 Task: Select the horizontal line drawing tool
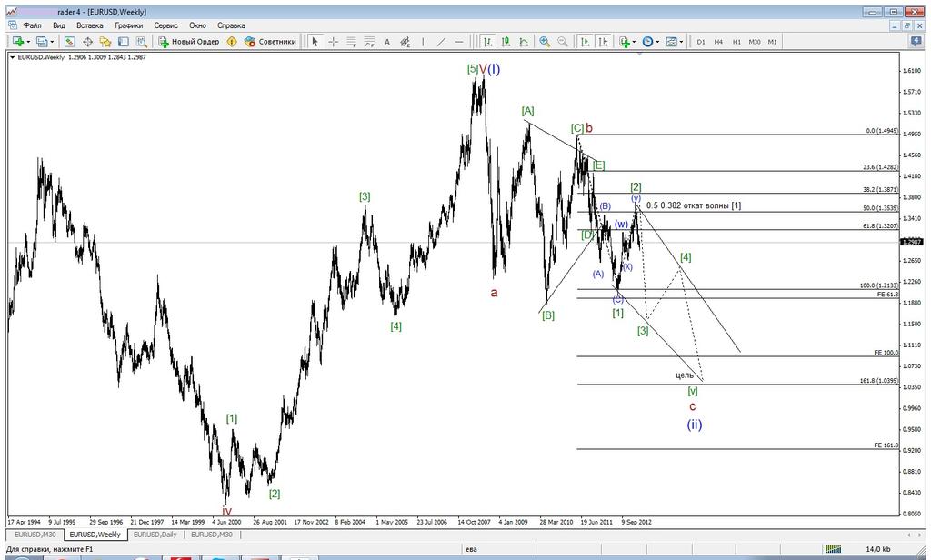coord(459,42)
